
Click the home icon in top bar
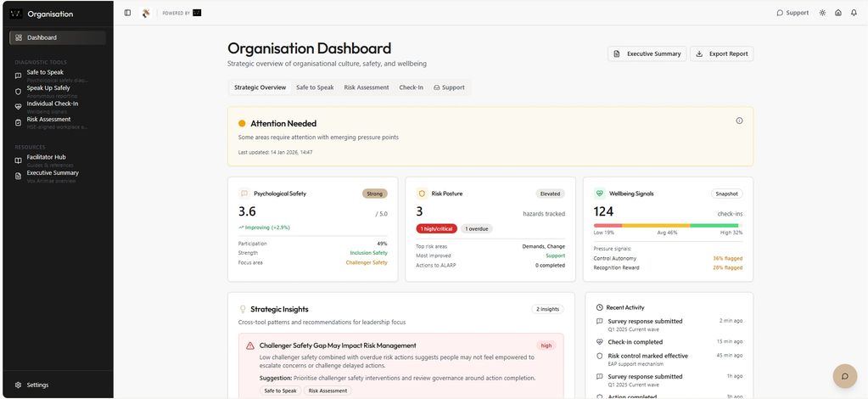[x=838, y=13]
